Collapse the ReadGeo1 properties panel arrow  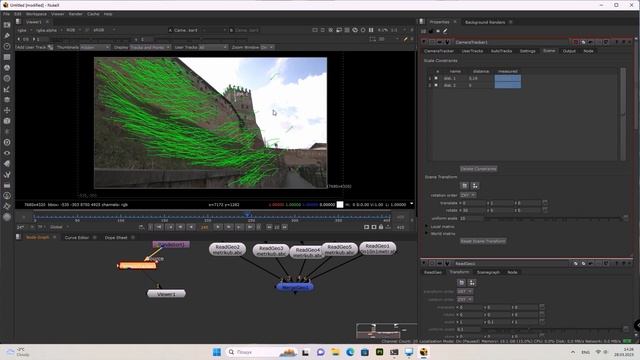tap(424, 264)
